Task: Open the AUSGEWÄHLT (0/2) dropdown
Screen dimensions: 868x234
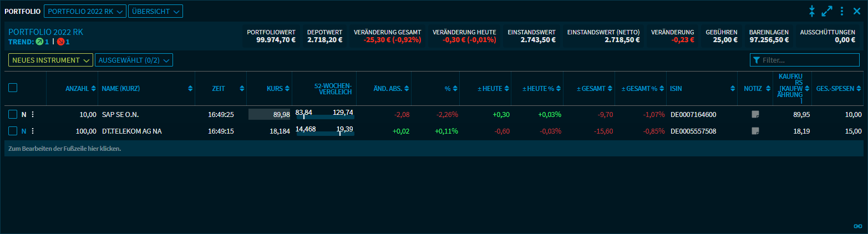Action: point(134,60)
